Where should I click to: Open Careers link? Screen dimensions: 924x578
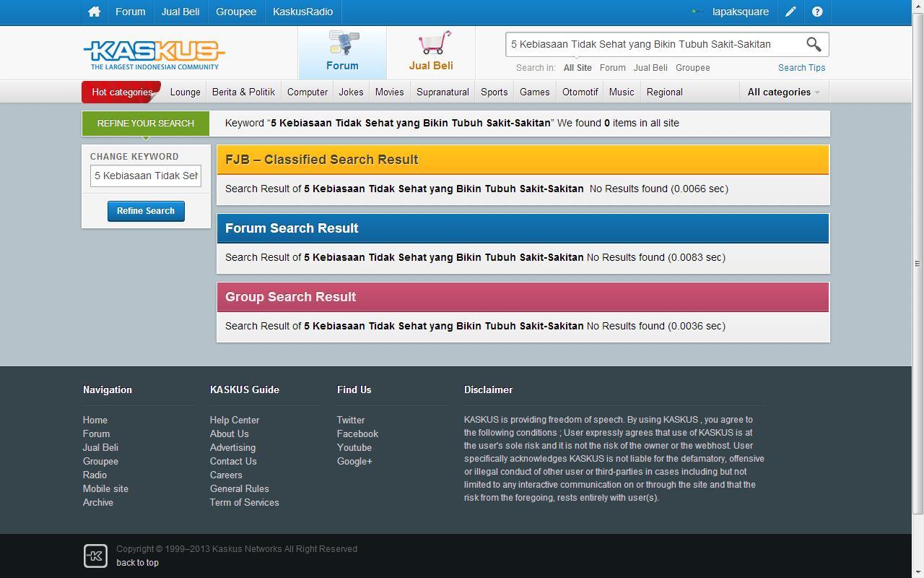tap(227, 475)
